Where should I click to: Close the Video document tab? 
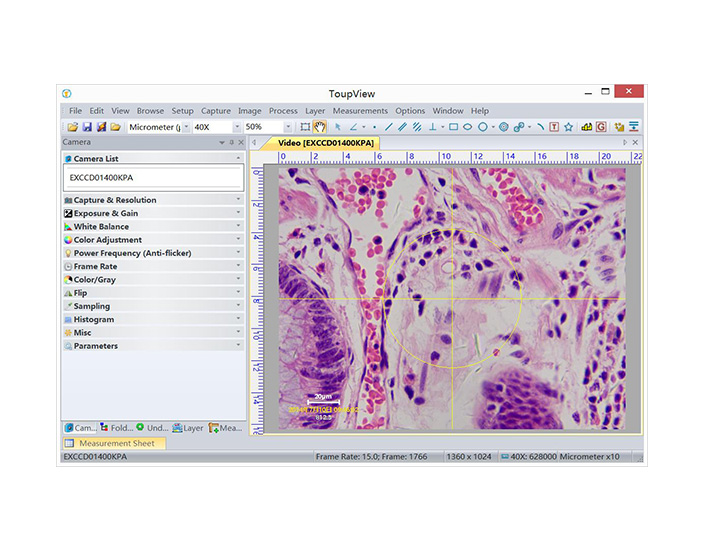pyautogui.click(x=635, y=142)
